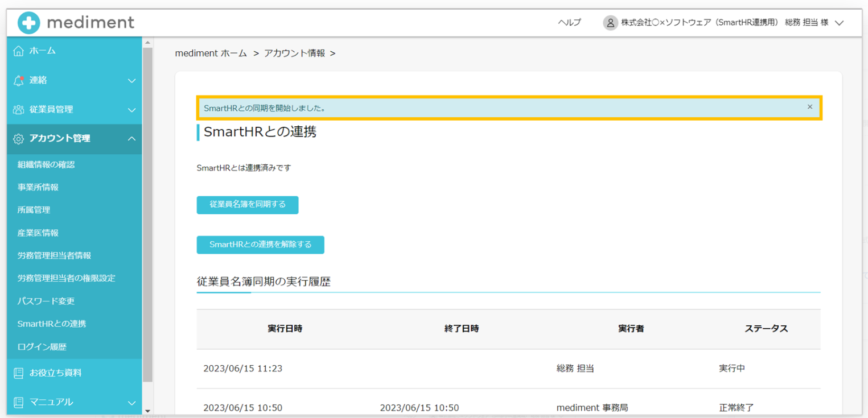Click the ステータス column header

767,329
